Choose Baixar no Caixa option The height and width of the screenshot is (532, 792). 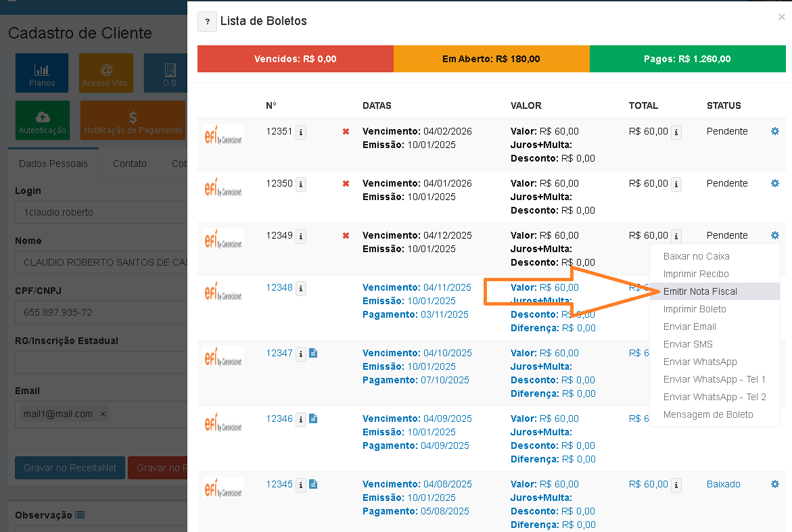(696, 256)
